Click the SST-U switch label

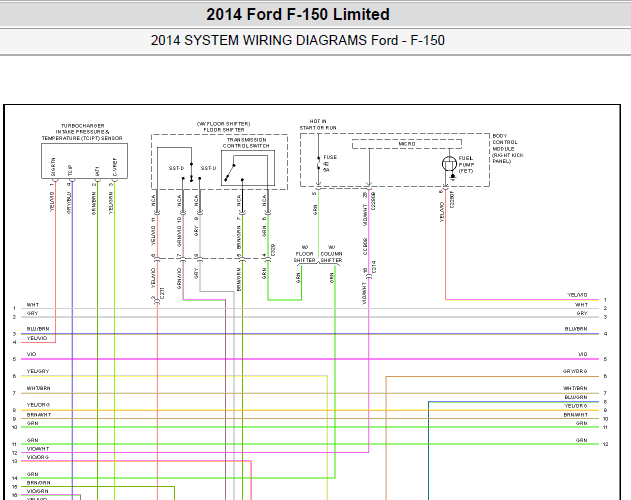208,168
